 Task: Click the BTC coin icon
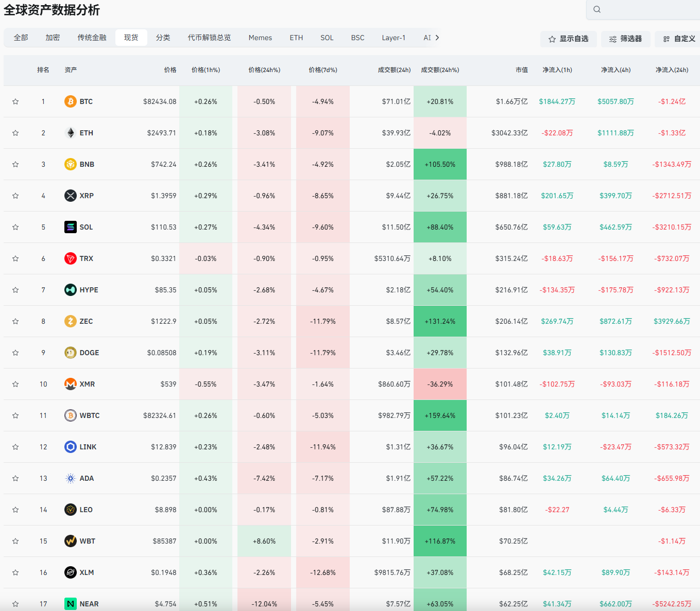tap(71, 101)
